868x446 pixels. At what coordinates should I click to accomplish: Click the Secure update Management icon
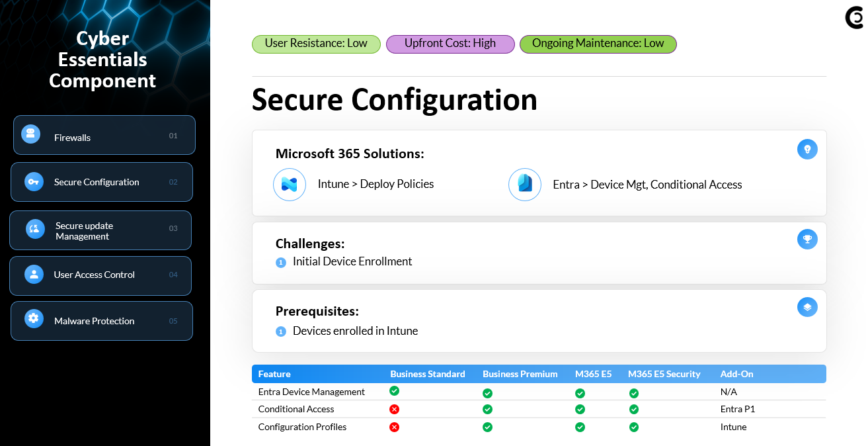point(35,229)
